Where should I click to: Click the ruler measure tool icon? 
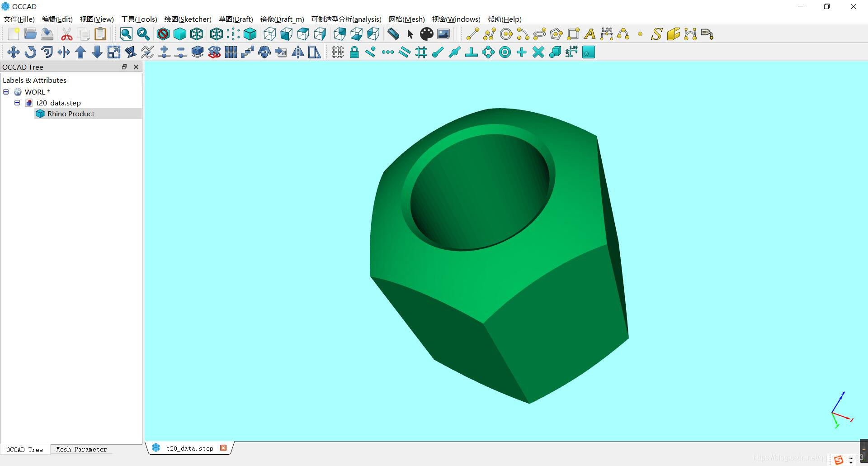[393, 34]
